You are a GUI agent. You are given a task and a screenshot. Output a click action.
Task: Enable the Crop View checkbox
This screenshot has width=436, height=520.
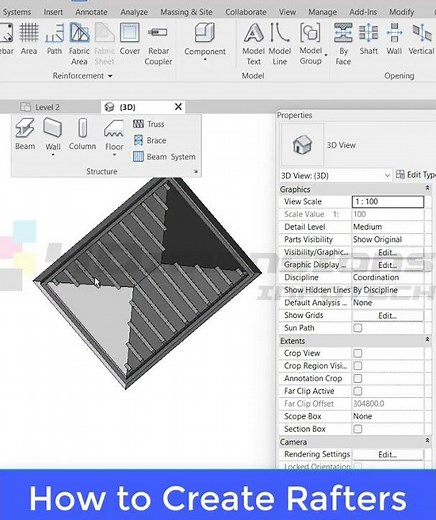click(358, 353)
